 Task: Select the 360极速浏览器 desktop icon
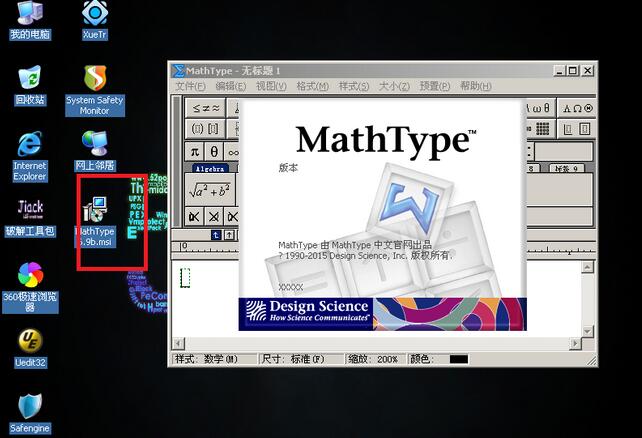tap(30, 288)
